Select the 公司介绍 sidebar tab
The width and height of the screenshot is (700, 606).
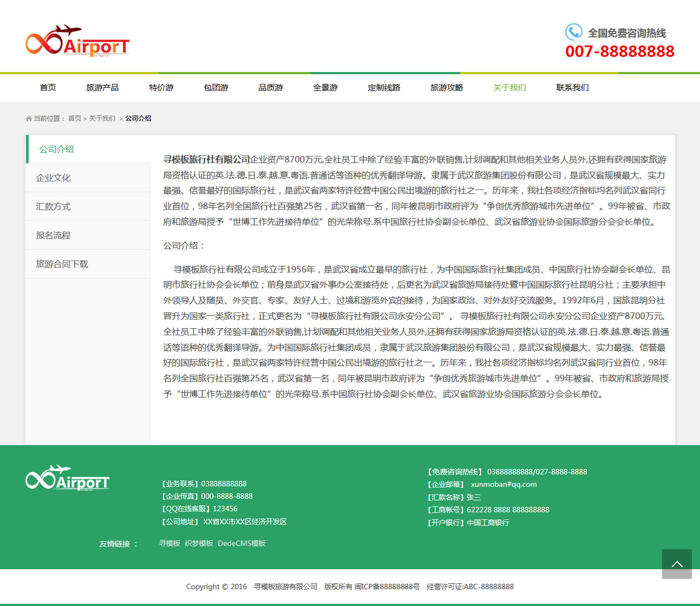56,149
